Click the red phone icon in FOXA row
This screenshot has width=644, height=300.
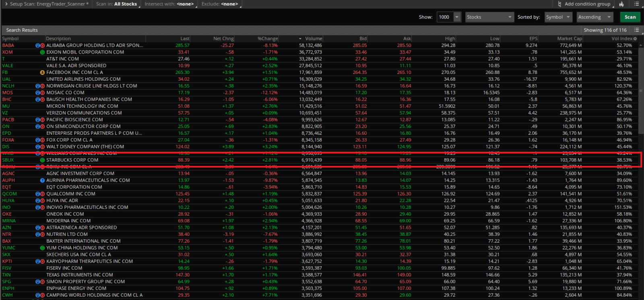pyautogui.click(x=42, y=140)
